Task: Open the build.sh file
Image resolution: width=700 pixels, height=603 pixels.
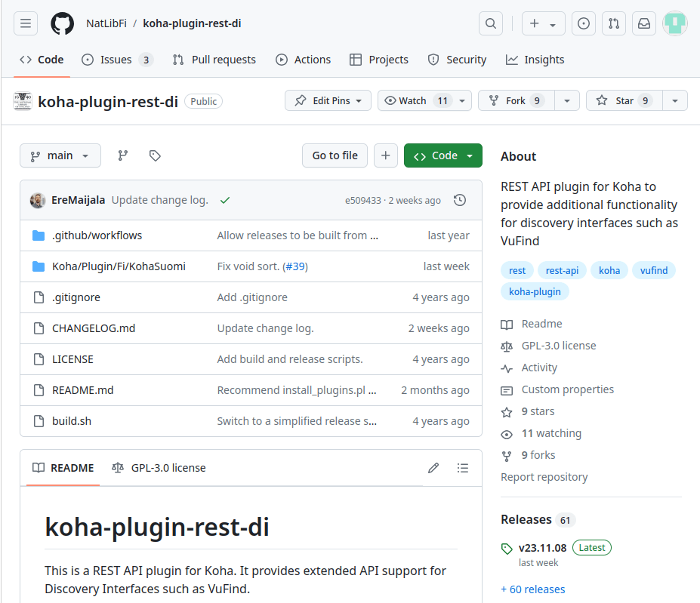Action: 72,421
